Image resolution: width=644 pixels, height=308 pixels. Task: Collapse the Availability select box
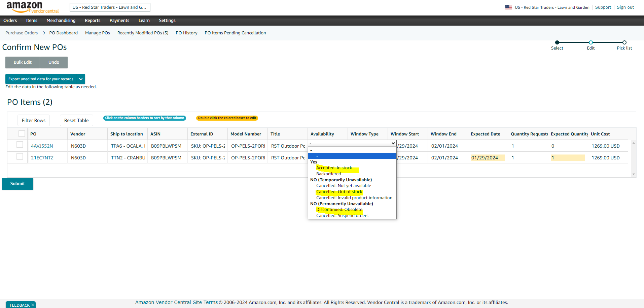[352, 143]
